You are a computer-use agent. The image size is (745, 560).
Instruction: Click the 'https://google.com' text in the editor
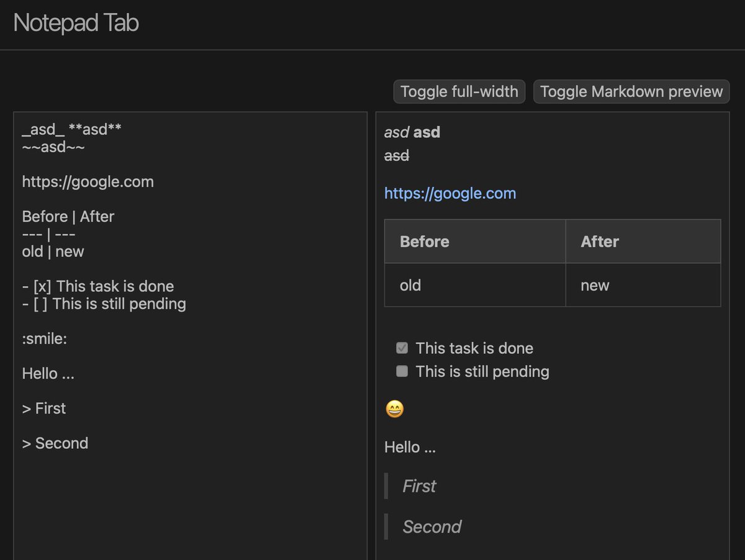click(88, 182)
